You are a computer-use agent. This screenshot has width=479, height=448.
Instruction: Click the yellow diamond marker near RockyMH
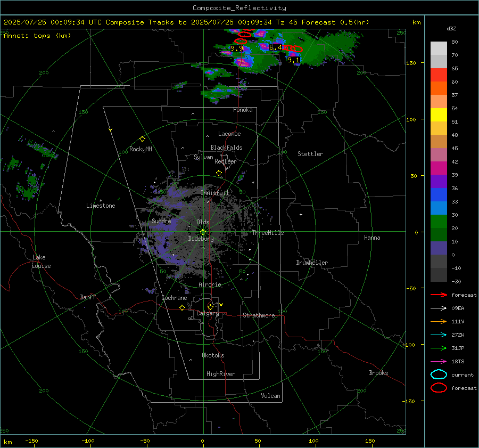tap(142, 139)
